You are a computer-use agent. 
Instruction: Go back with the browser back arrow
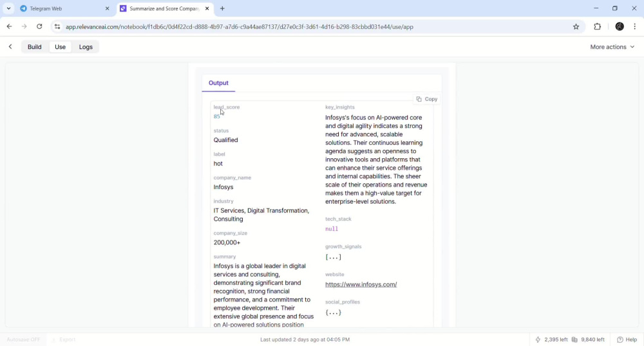point(9,26)
